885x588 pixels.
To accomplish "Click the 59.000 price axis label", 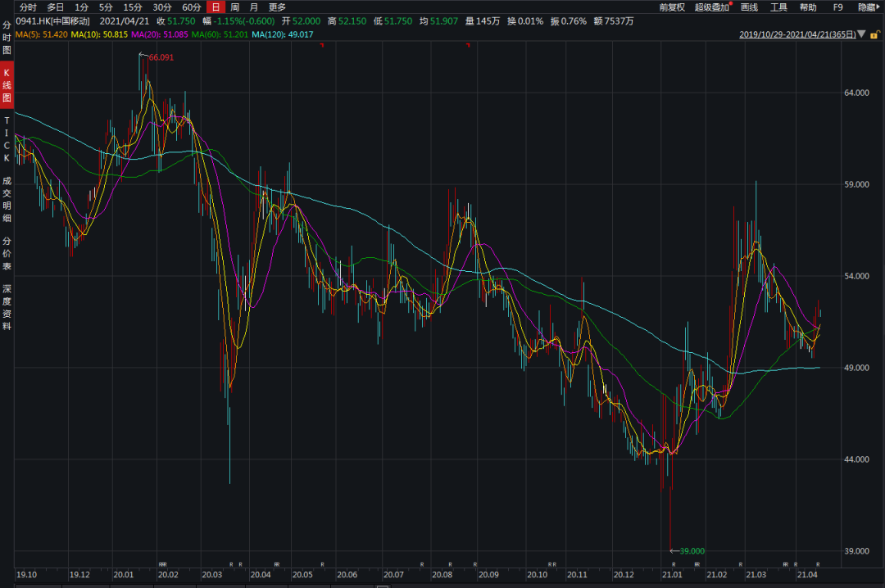I will pyautogui.click(x=856, y=184).
